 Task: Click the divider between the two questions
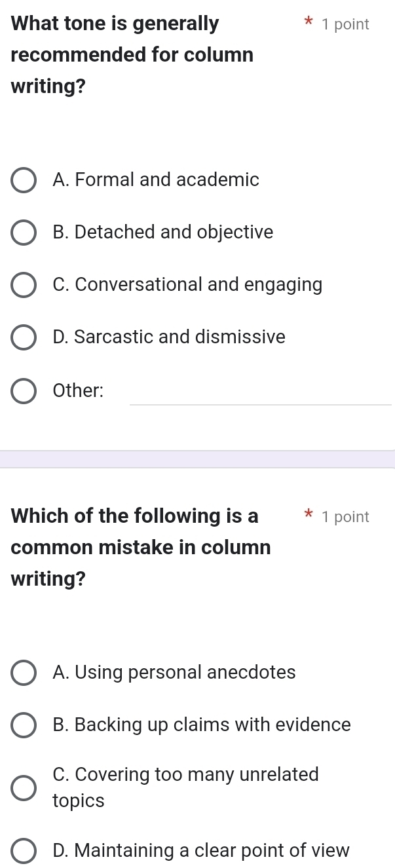pos(197,459)
